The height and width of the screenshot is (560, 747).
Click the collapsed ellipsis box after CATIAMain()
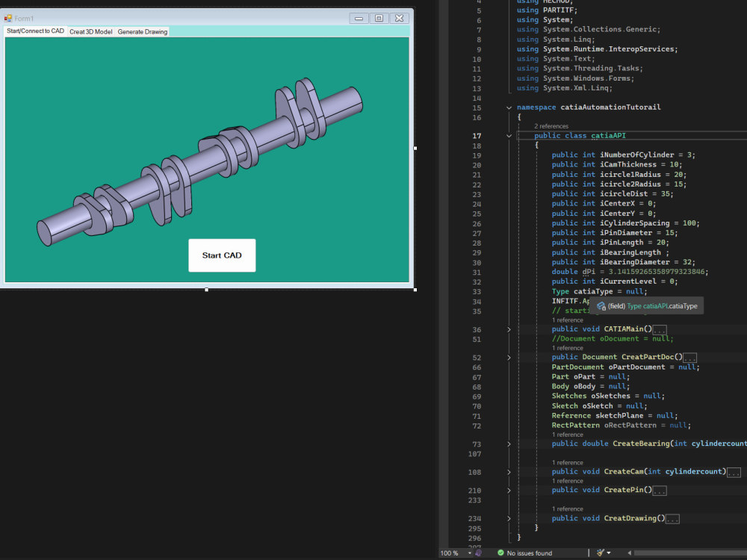660,329
